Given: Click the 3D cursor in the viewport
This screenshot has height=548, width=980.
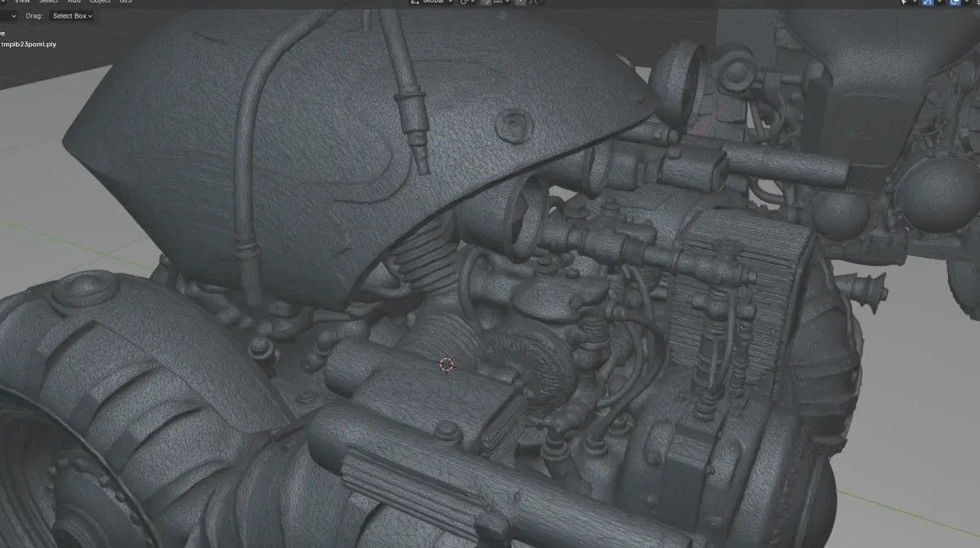Looking at the screenshot, I should click(x=447, y=364).
